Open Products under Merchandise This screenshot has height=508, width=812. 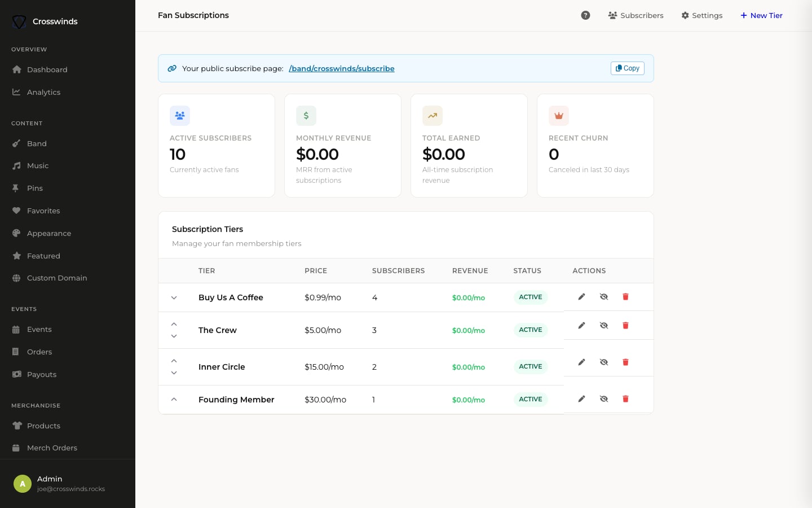click(68, 426)
